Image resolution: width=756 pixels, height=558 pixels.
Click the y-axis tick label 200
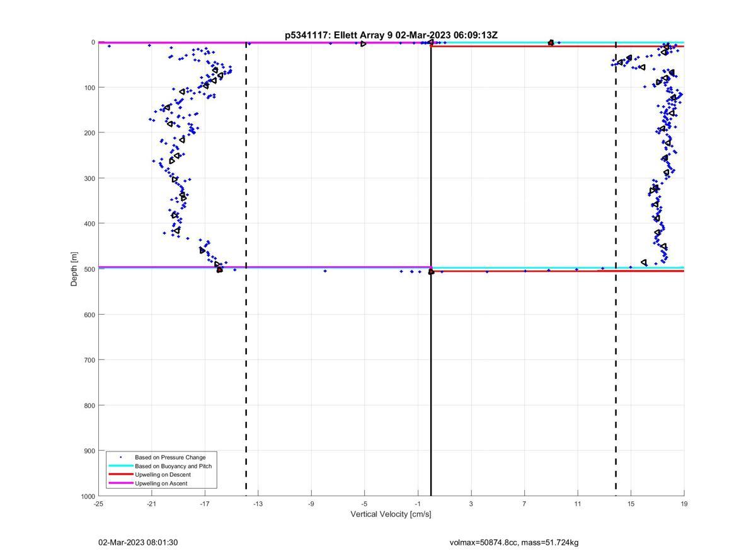89,133
